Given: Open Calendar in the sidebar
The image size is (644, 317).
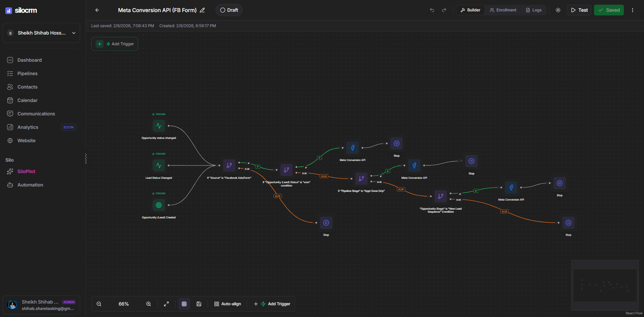Looking at the screenshot, I should tap(28, 100).
